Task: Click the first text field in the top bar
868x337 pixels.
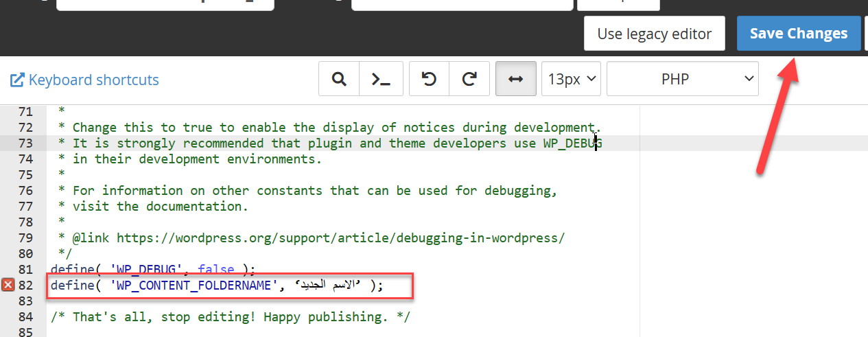Action: [165, 4]
